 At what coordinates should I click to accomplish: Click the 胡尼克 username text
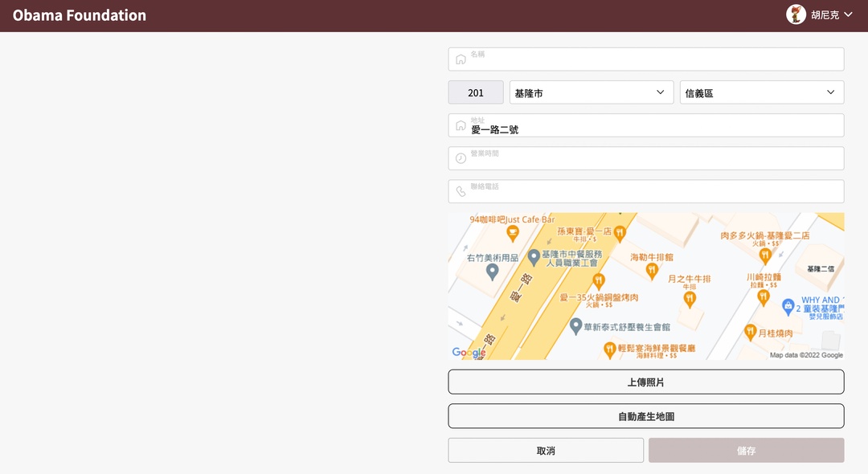coord(825,15)
